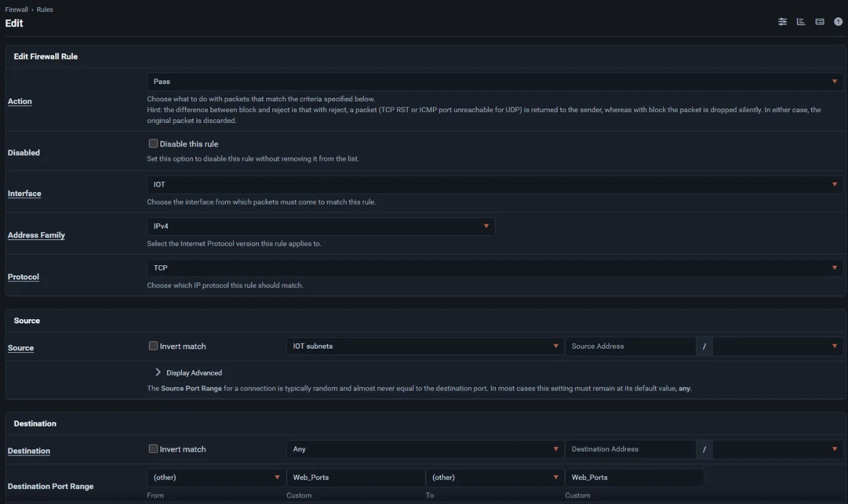Click the Protocol dropdown arrow icon
Screen dimensions: 848x504
pos(834,268)
